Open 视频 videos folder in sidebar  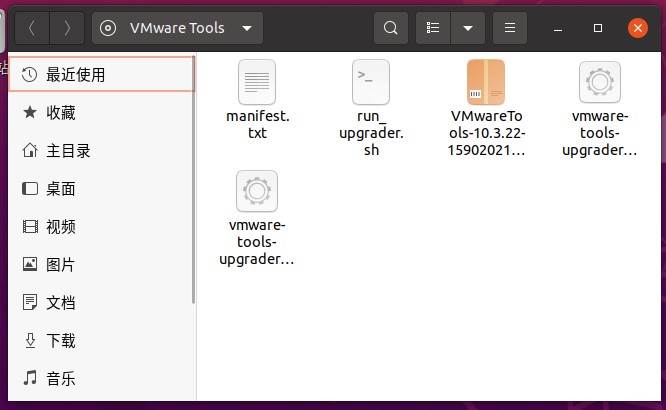coord(60,227)
